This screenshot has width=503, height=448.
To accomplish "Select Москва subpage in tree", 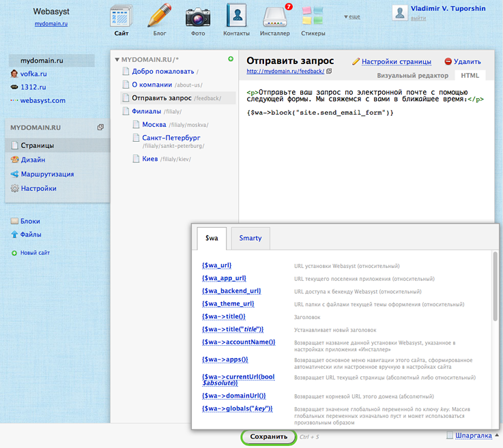I will [x=154, y=124].
